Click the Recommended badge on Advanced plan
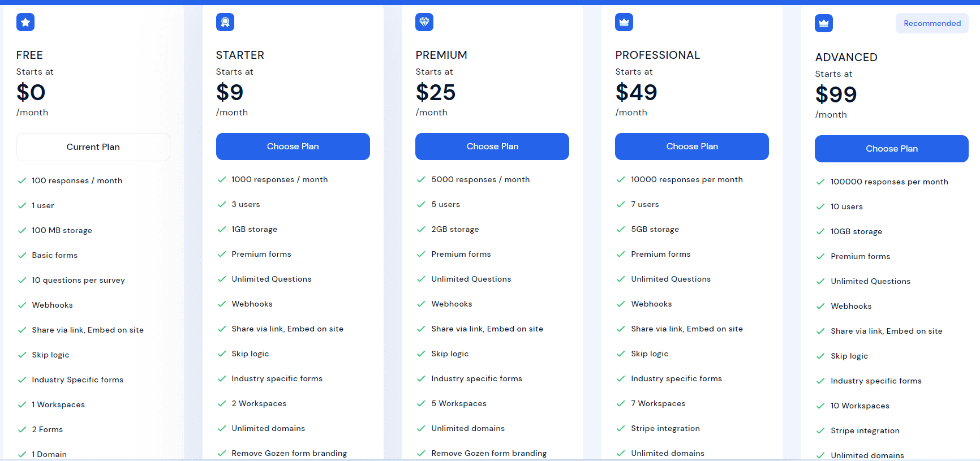 pos(932,23)
